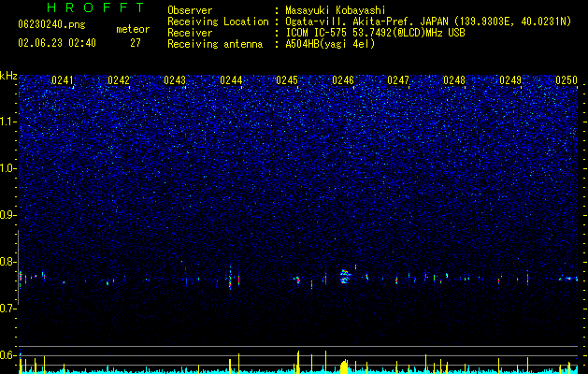Click the meteor echo streak near 0244

230,278
